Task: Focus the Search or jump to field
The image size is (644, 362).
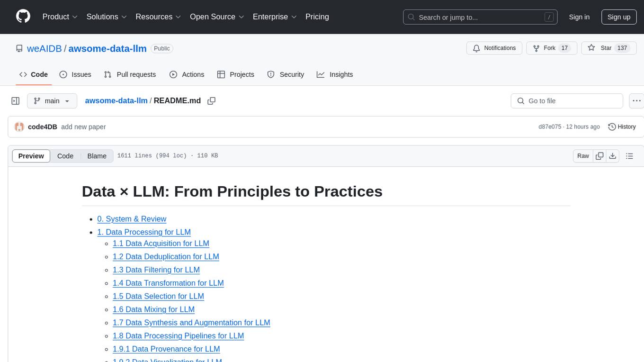Action: coord(480,17)
